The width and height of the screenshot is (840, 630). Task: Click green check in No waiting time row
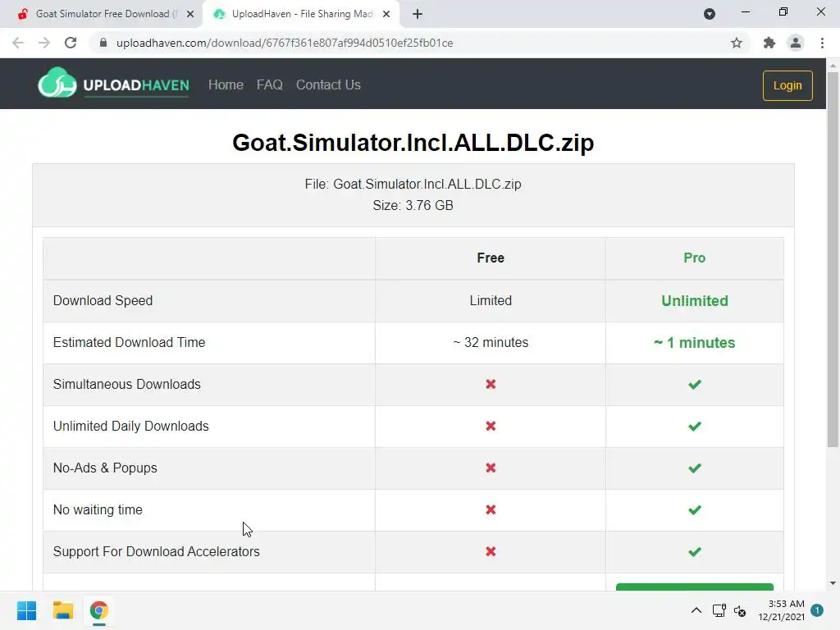click(x=695, y=509)
